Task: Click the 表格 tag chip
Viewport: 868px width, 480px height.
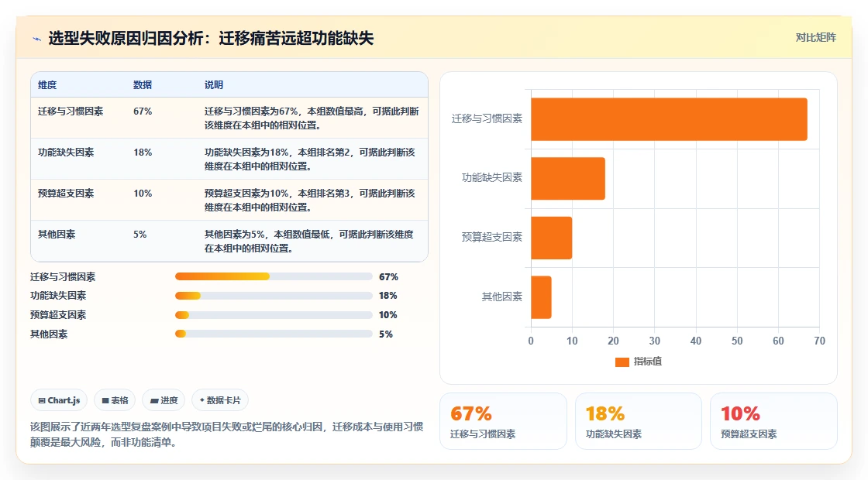Action: click(115, 400)
